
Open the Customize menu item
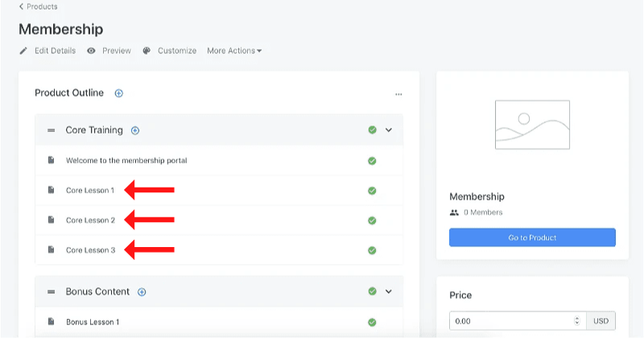[177, 51]
